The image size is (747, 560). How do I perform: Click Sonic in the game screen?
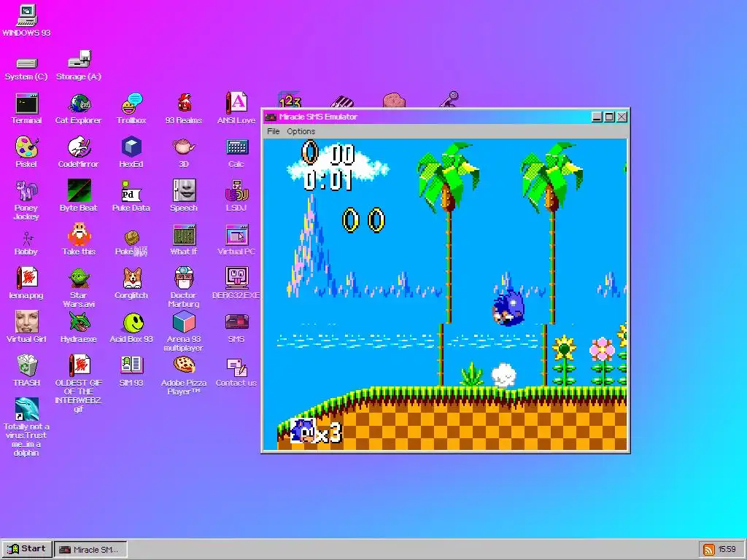tap(508, 308)
